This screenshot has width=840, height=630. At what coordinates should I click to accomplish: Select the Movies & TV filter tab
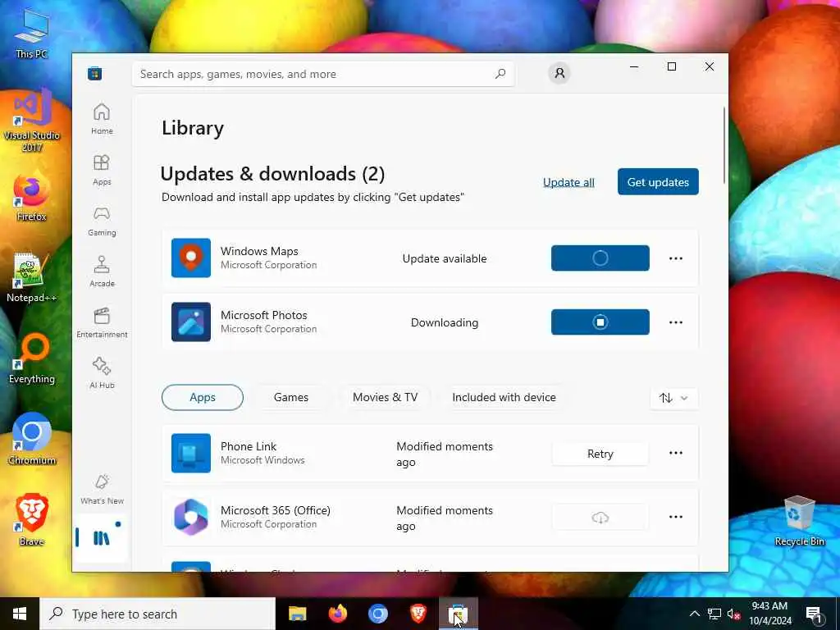click(386, 398)
